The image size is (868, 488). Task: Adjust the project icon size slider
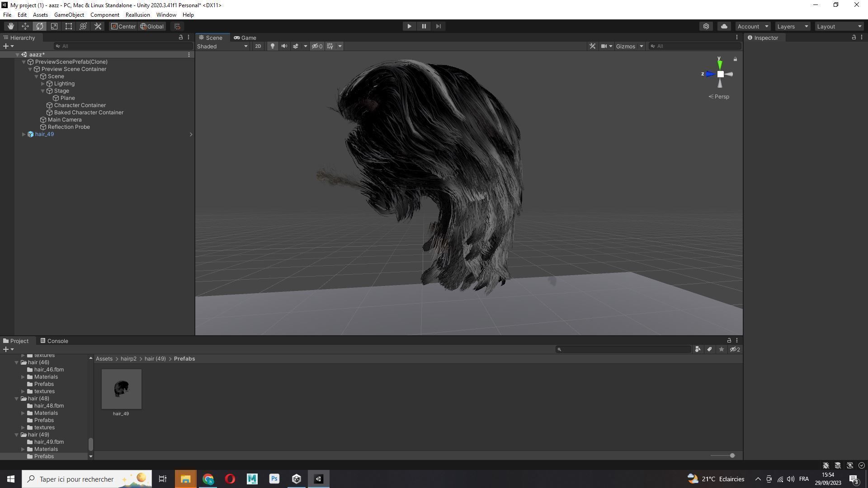(731, 455)
